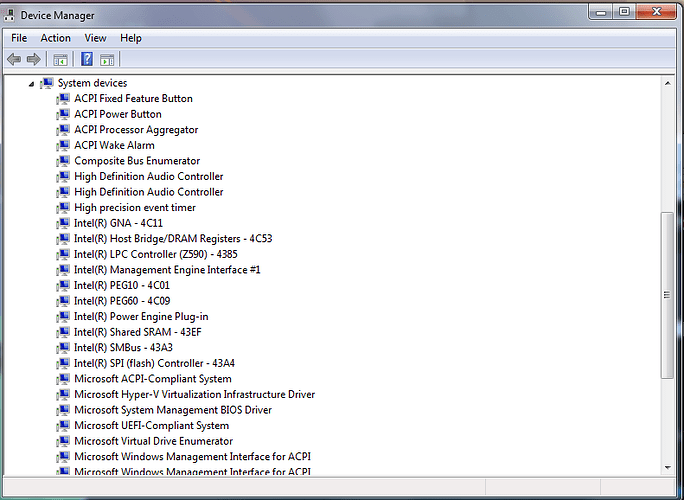The height and width of the screenshot is (500, 684).
Task: Open the View menu
Action: (95, 38)
